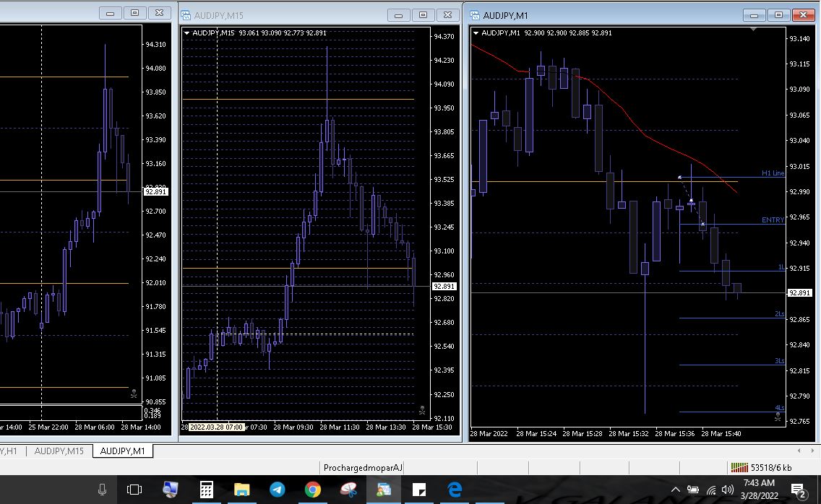Click the 92.891 price tag on M15 chart

tap(444, 286)
